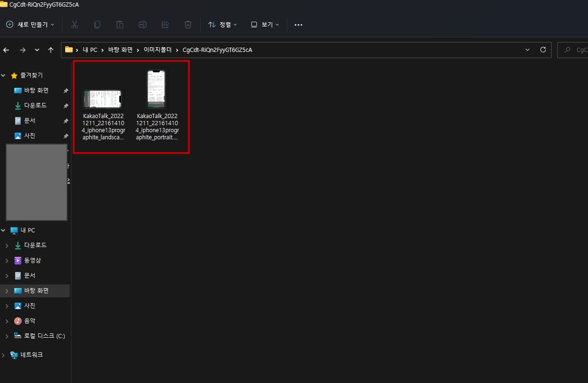Select the landscape KakaoTalk image thumbnail
The width and height of the screenshot is (588, 383).
(102, 99)
